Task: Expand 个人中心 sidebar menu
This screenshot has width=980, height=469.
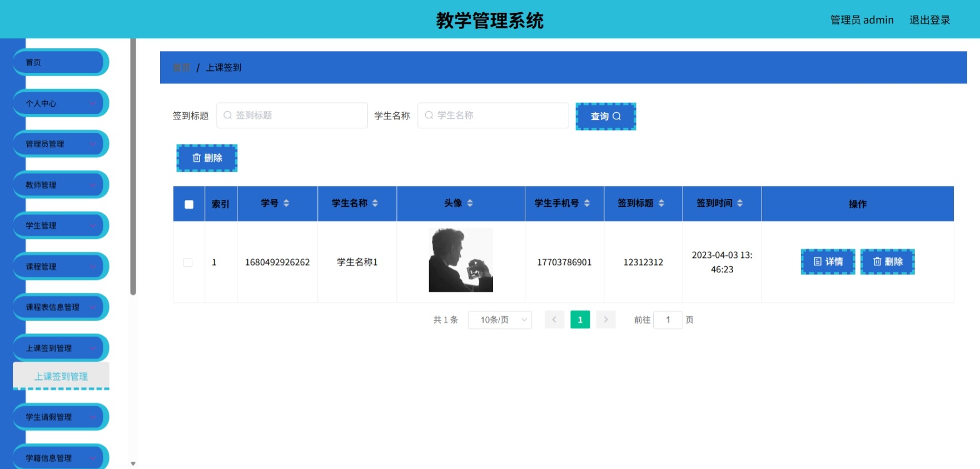Action: (x=61, y=103)
